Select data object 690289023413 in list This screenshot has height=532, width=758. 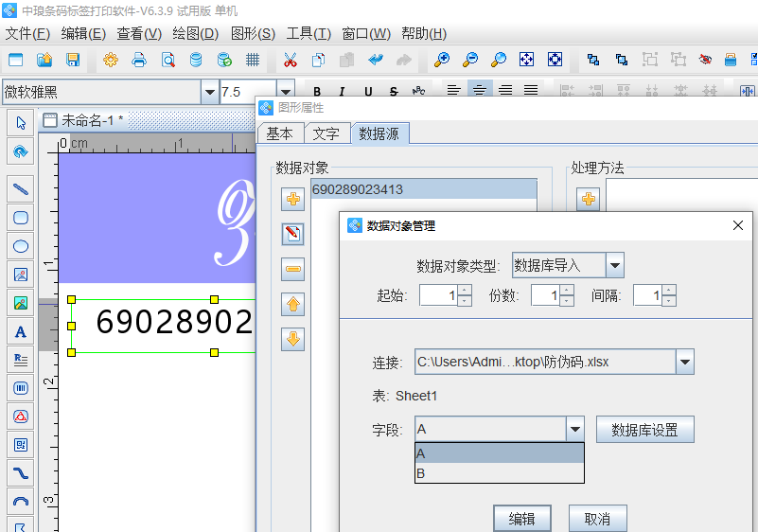[x=423, y=189]
